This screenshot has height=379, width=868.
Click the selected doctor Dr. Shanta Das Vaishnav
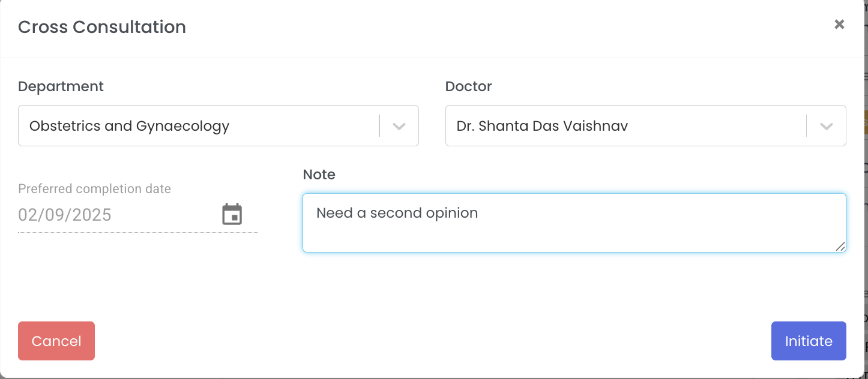pos(542,126)
